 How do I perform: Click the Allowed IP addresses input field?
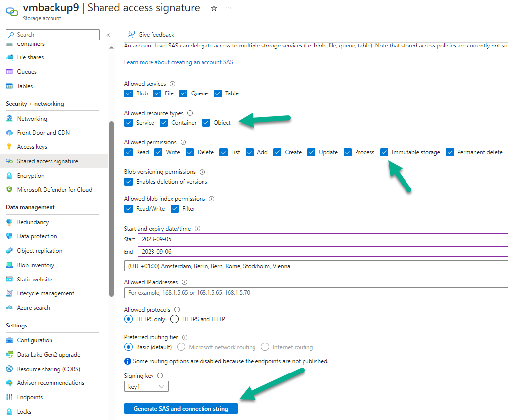(316, 293)
